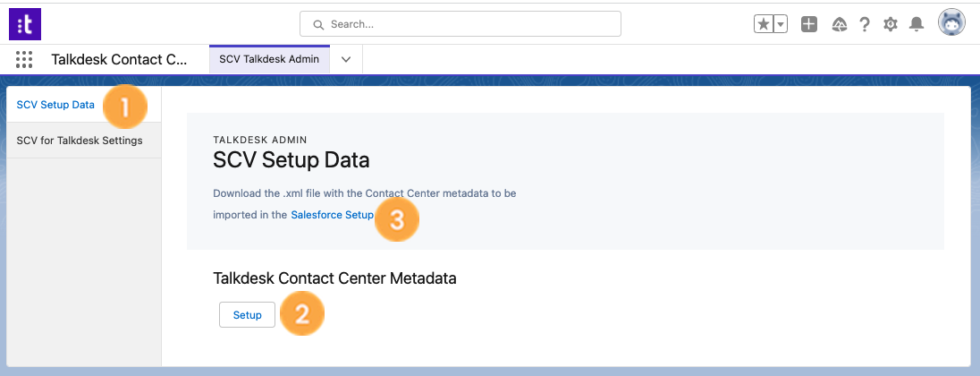Click the Setup button
Screen dimensions: 980x376
click(247, 315)
